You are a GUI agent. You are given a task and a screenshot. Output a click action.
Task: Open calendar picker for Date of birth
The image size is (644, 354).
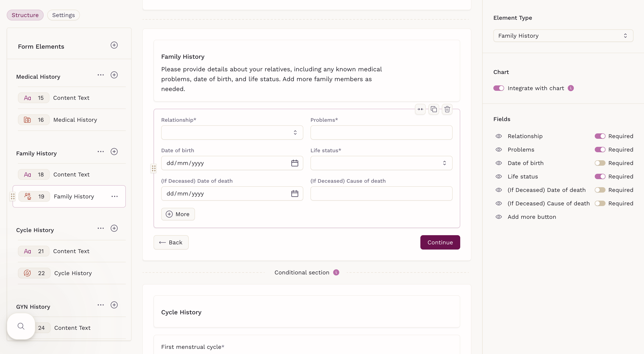pos(295,163)
